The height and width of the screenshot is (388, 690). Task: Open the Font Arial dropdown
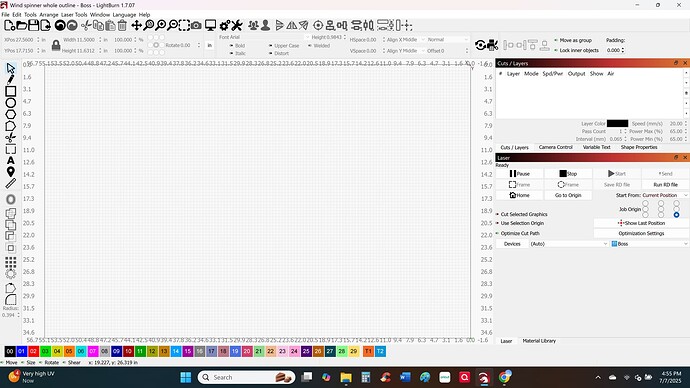(x=264, y=37)
